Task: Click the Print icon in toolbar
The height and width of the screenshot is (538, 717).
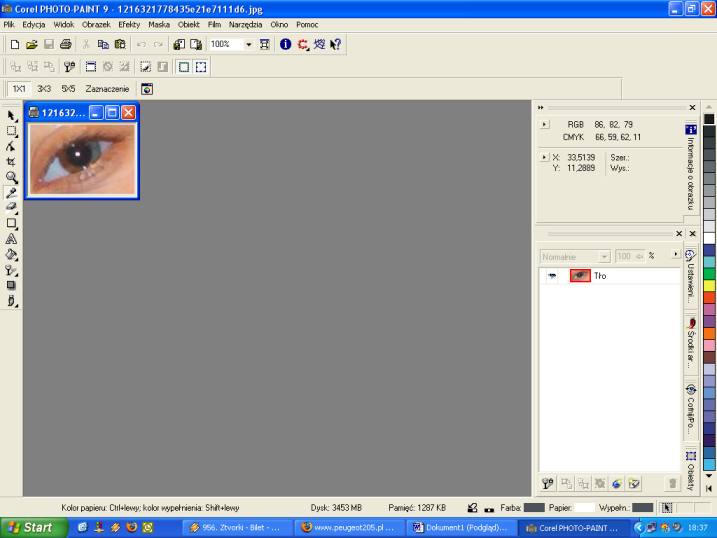Action: (65, 45)
